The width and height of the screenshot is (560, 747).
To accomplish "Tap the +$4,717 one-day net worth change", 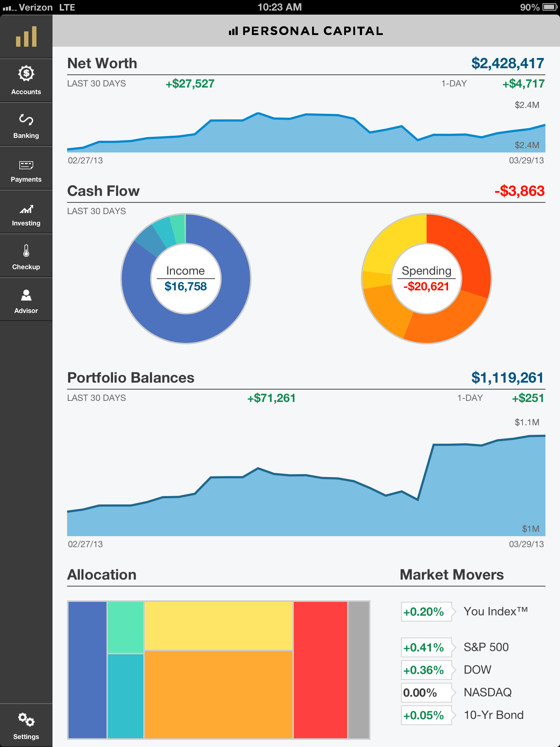I will (524, 84).
